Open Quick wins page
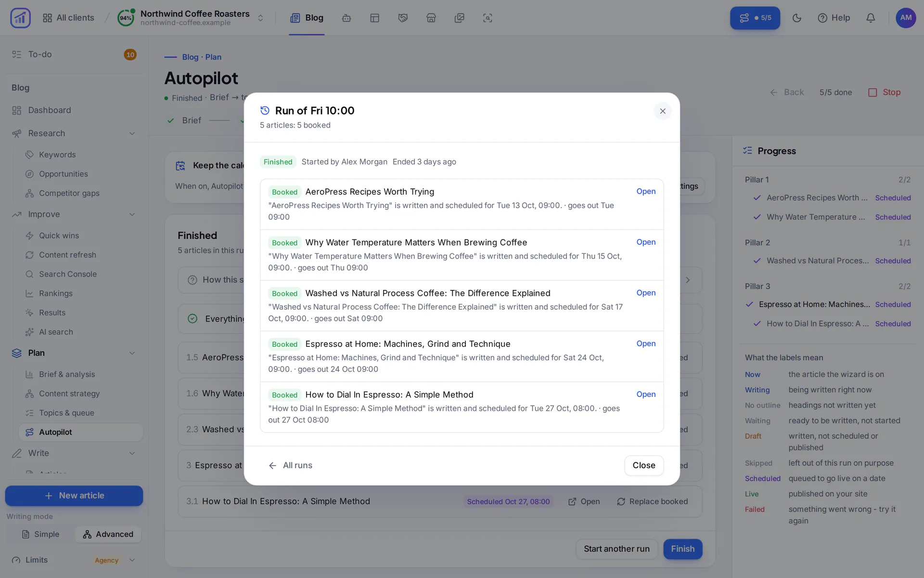The width and height of the screenshot is (924, 578). [81, 236]
